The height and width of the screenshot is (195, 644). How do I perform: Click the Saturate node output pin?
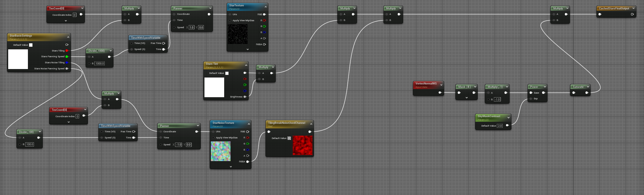(587, 93)
